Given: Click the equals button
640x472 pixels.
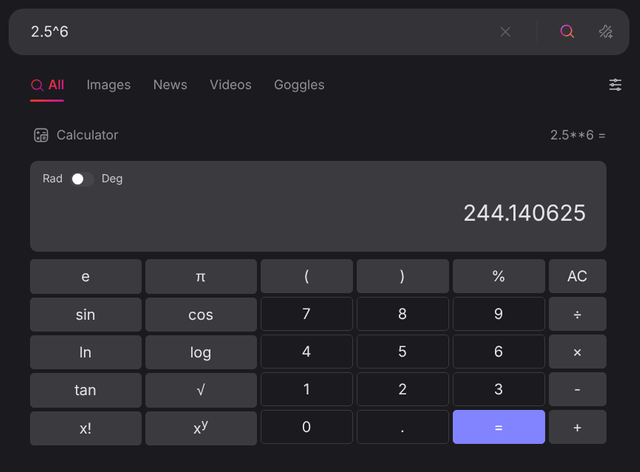Looking at the screenshot, I should pyautogui.click(x=499, y=427).
